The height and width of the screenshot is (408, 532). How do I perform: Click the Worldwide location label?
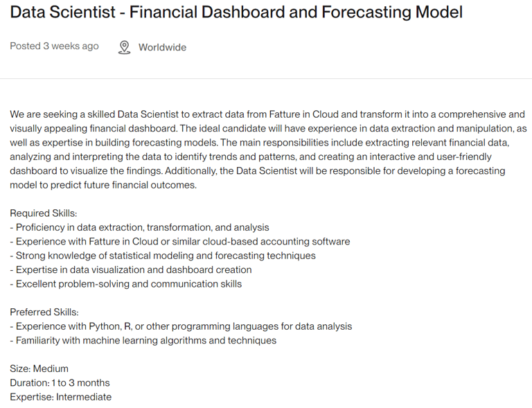point(162,47)
